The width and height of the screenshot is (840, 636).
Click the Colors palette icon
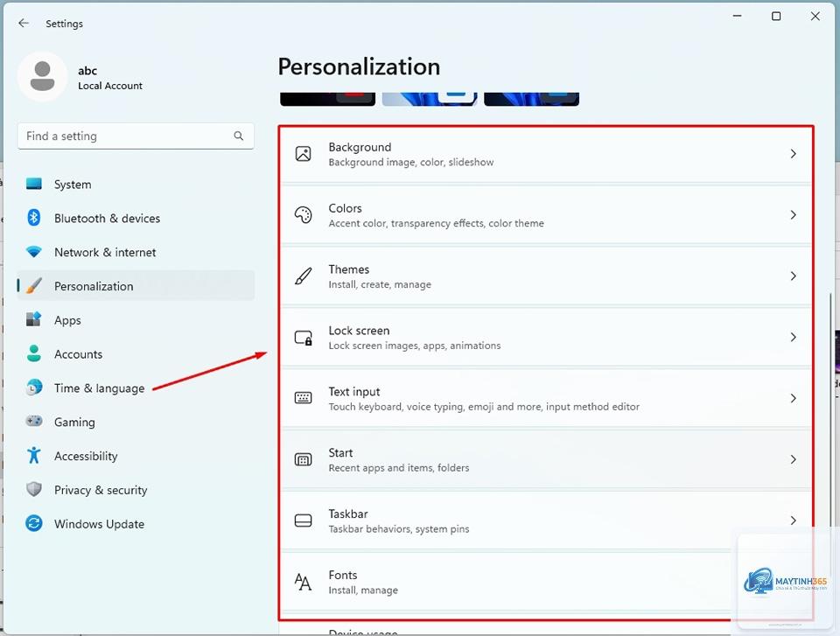coord(304,215)
